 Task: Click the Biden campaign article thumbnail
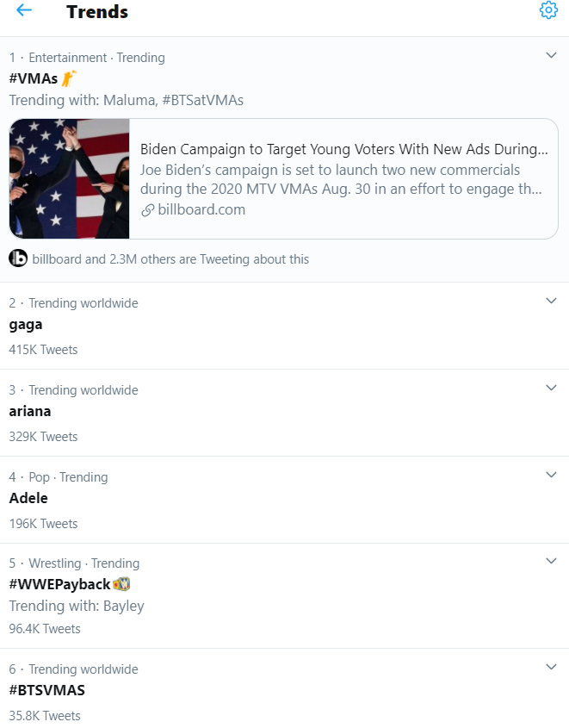(69, 178)
